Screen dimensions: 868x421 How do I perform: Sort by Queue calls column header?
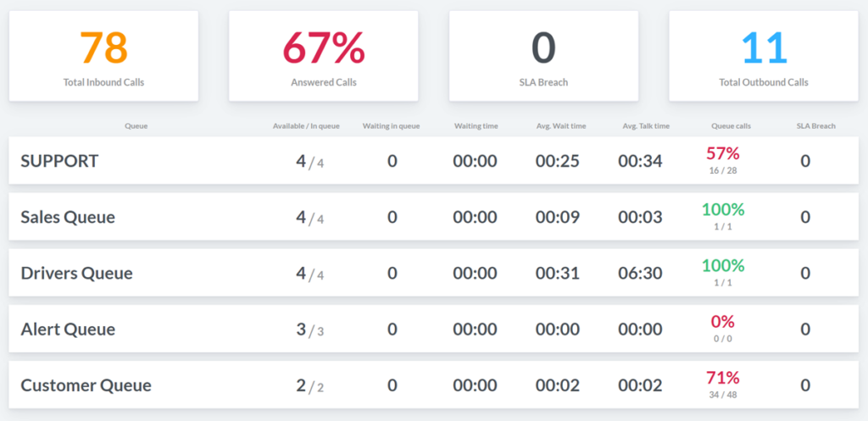[731, 126]
